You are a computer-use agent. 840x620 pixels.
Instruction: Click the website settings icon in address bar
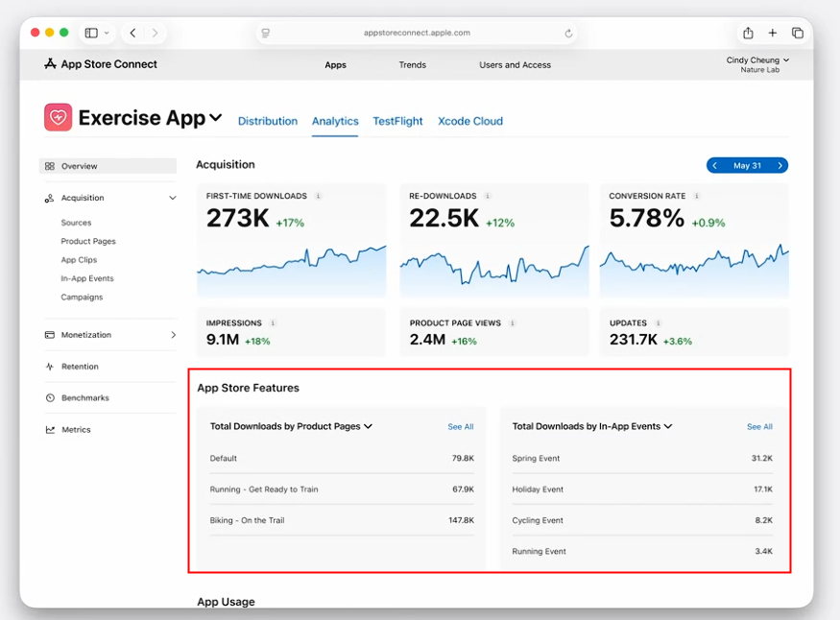tap(266, 34)
